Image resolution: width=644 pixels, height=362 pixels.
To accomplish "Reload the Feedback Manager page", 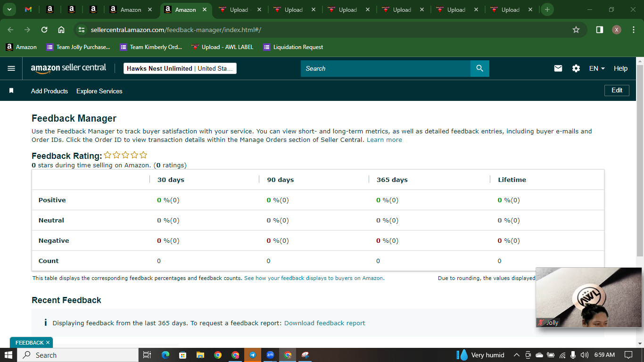I will [x=44, y=30].
